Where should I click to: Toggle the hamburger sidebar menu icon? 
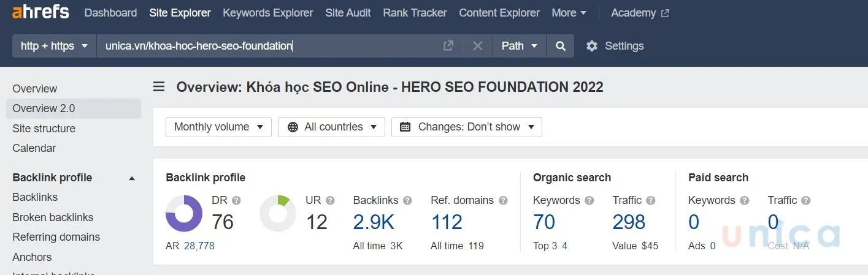pos(159,87)
